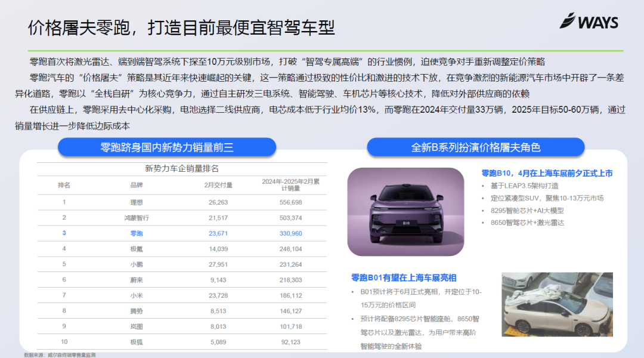The image size is (644, 358).
Task: Select the brand cell 小米
Action: [x=137, y=295]
